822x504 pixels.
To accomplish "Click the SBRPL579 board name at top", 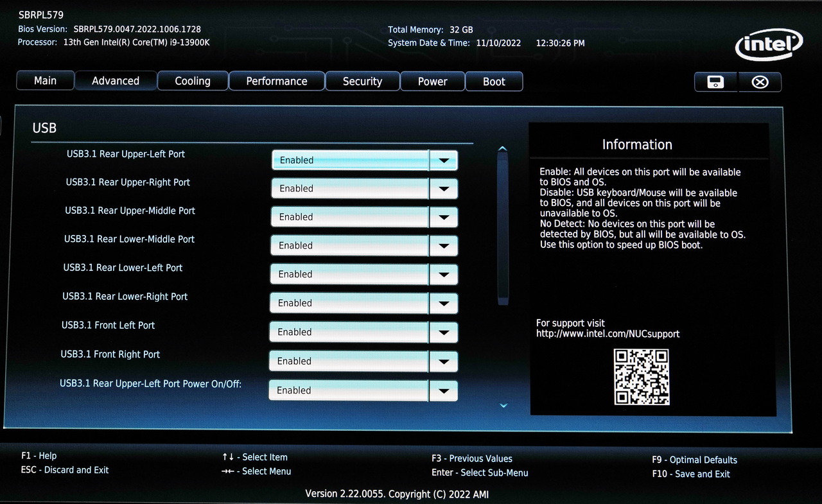I will coord(41,15).
